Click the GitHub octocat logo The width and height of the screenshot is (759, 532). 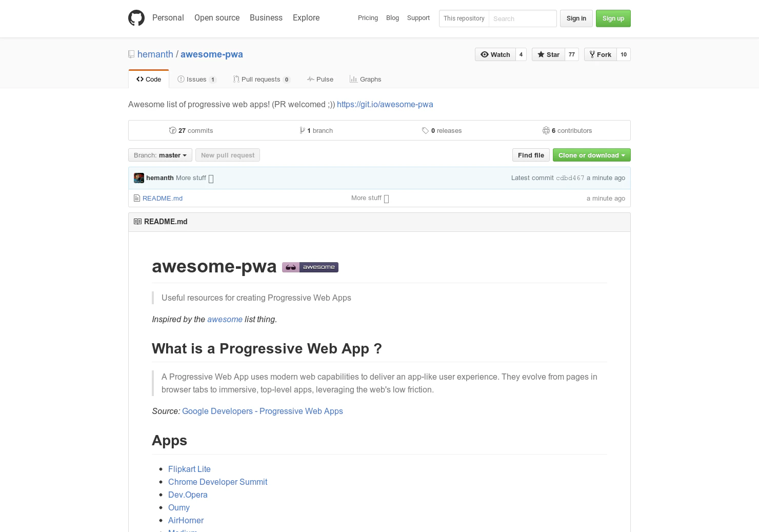136,17
